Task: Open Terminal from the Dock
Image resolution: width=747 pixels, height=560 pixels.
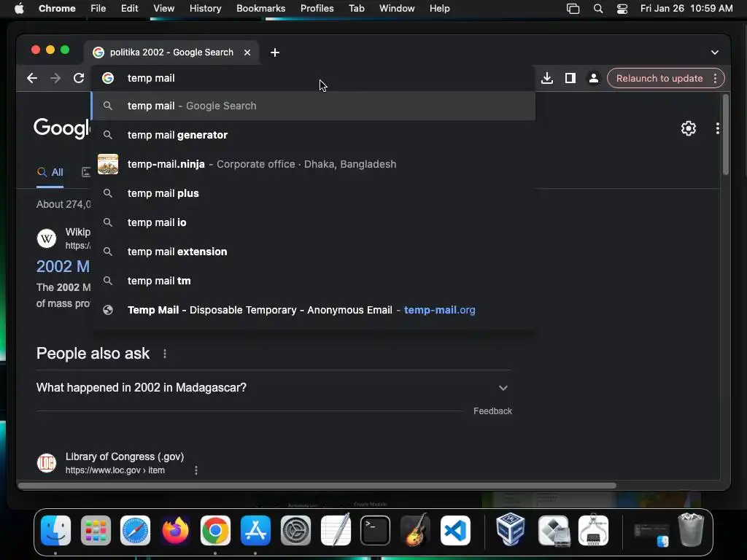Action: tap(376, 530)
